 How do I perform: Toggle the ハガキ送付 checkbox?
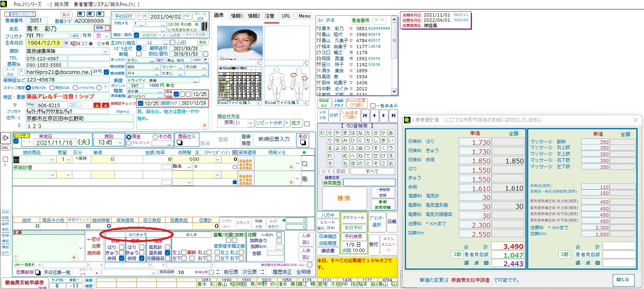[x=138, y=48]
